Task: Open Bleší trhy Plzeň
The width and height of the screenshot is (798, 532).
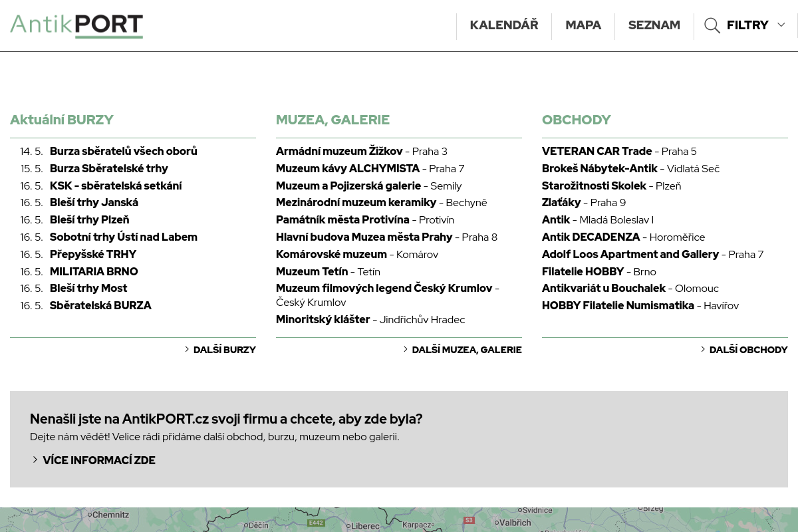Action: (90, 220)
